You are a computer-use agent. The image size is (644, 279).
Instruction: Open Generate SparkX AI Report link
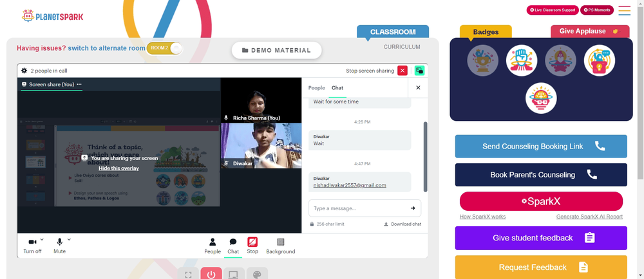(x=589, y=217)
